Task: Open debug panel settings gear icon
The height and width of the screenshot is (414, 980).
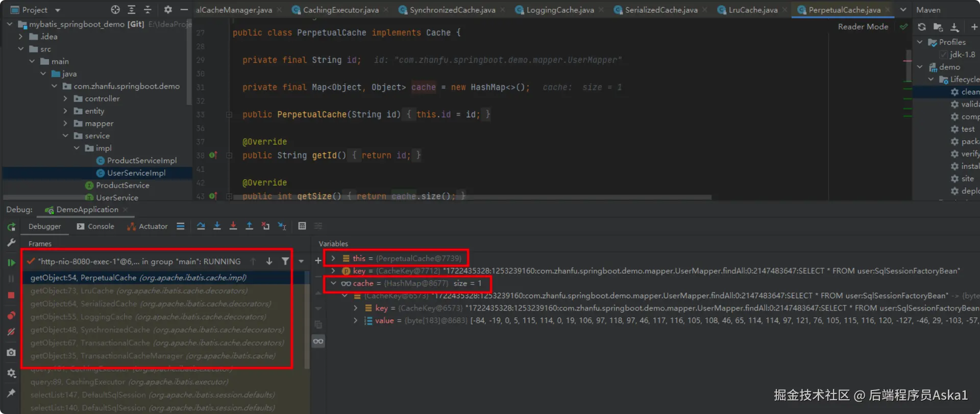Action: pos(11,373)
